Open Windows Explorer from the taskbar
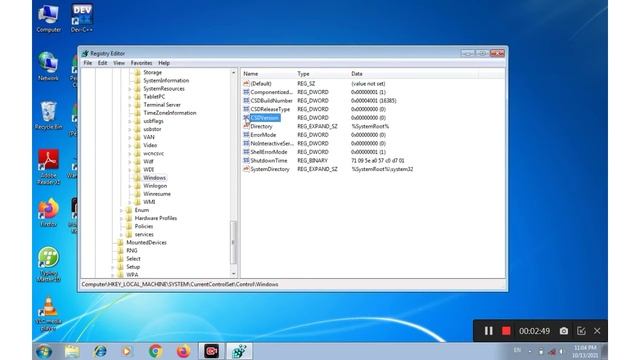This screenshot has height=360, width=640. click(x=72, y=351)
